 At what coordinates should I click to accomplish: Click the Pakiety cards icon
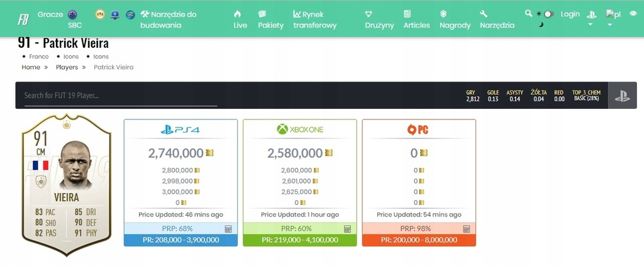pyautogui.click(x=262, y=14)
